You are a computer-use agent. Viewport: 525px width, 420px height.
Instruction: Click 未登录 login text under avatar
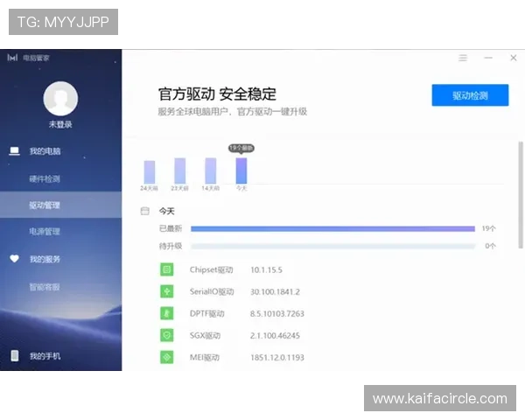pyautogui.click(x=60, y=124)
